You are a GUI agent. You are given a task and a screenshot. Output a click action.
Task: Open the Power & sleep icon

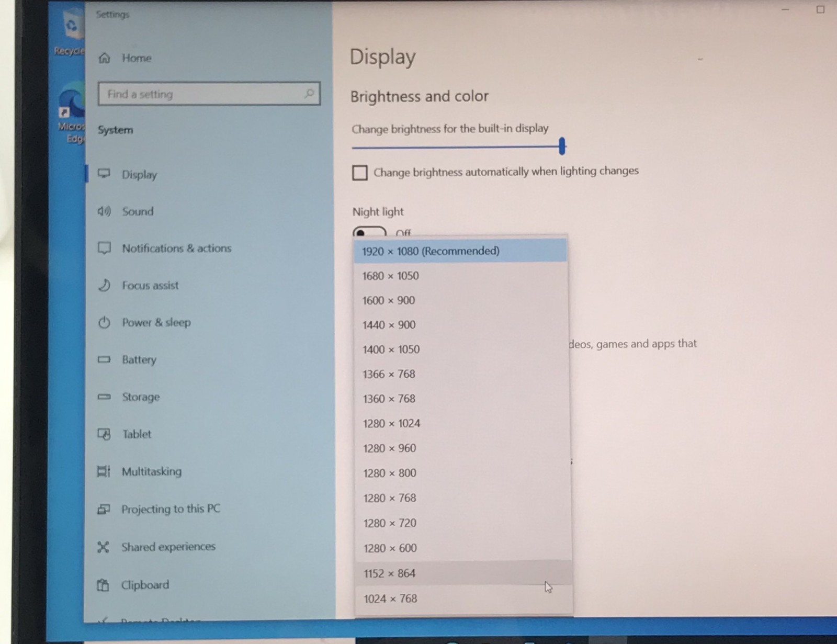(x=104, y=322)
